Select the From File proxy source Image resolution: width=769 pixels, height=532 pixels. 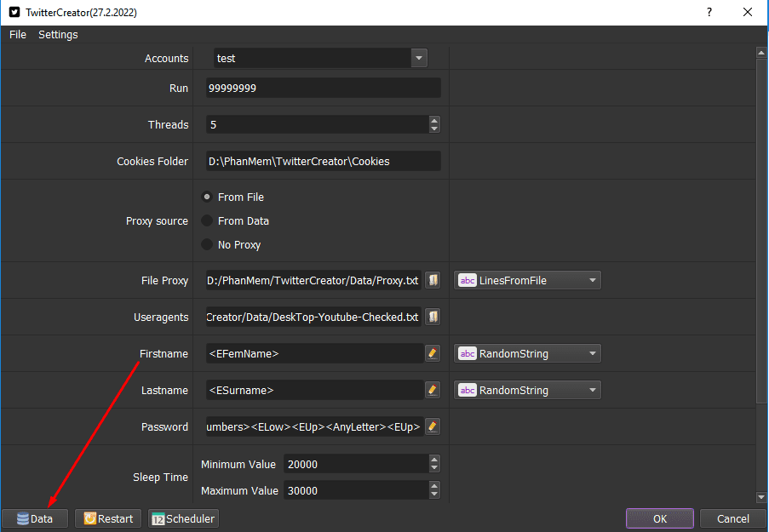tap(233, 197)
